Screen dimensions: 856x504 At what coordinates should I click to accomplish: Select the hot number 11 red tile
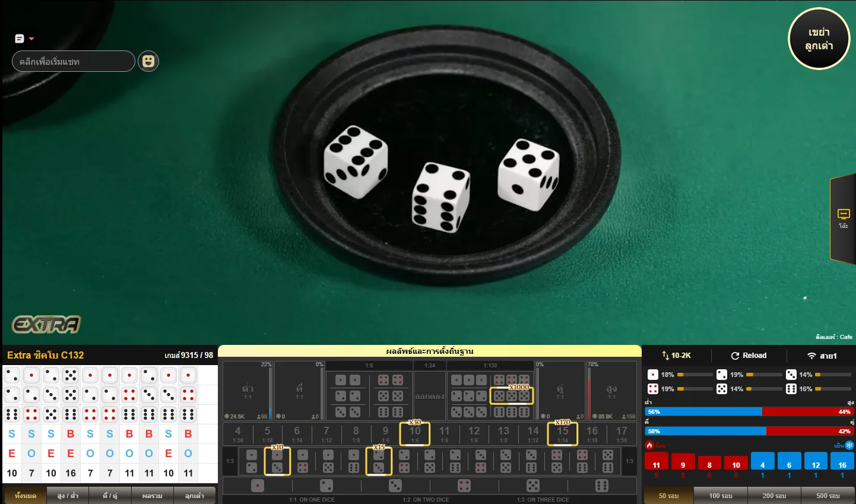point(657,461)
